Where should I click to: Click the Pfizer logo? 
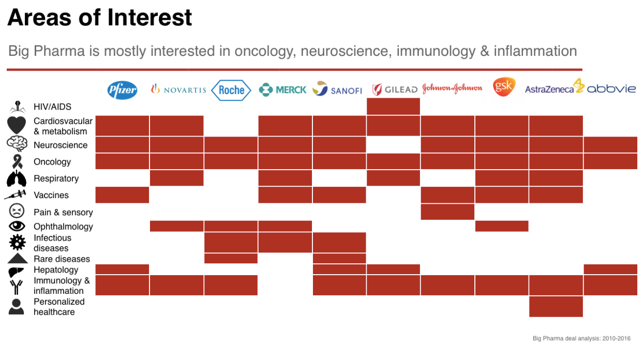122,90
